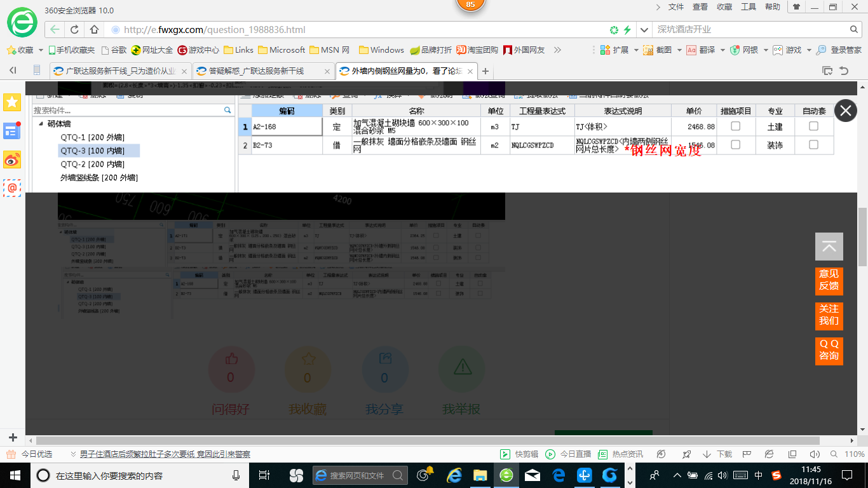The image size is (868, 488).
Task: Open the Windows Start menu
Action: point(14,475)
